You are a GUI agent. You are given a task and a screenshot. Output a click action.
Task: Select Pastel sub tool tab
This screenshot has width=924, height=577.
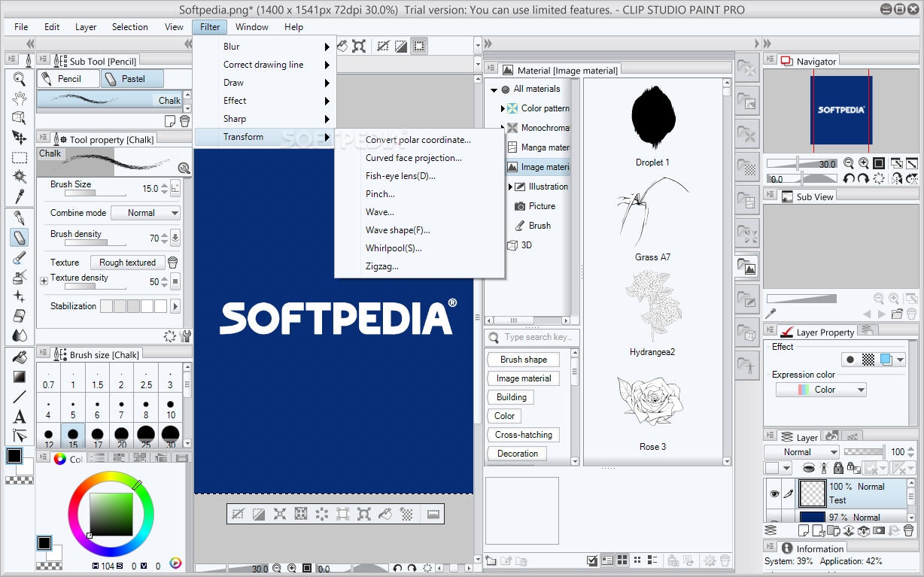133,78
